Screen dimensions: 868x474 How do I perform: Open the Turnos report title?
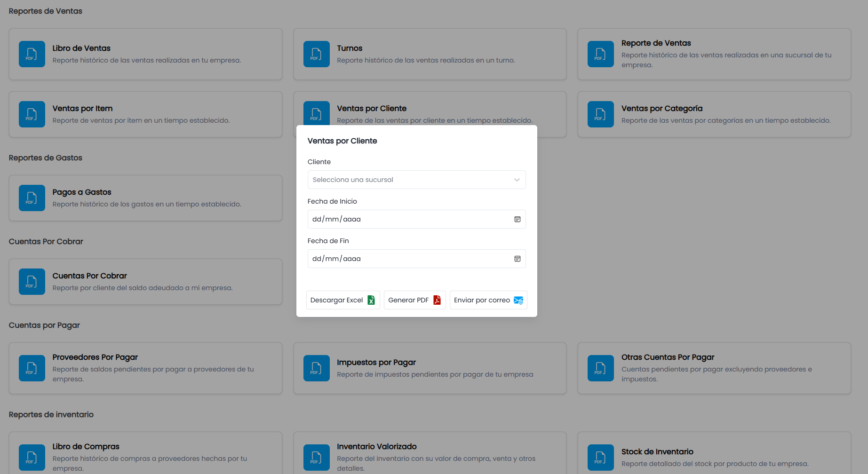[350, 48]
